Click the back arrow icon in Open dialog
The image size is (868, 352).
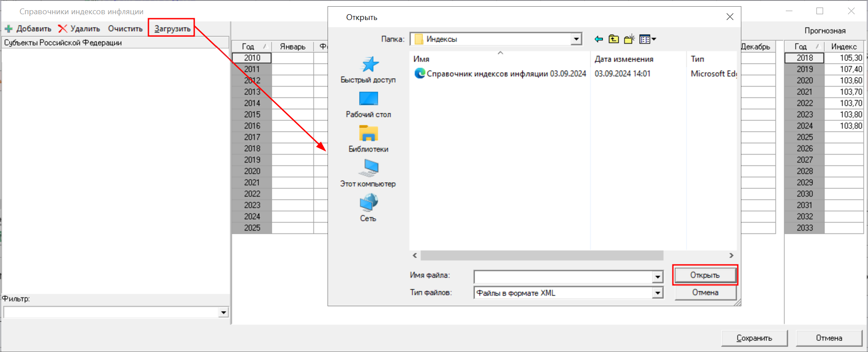tap(599, 39)
